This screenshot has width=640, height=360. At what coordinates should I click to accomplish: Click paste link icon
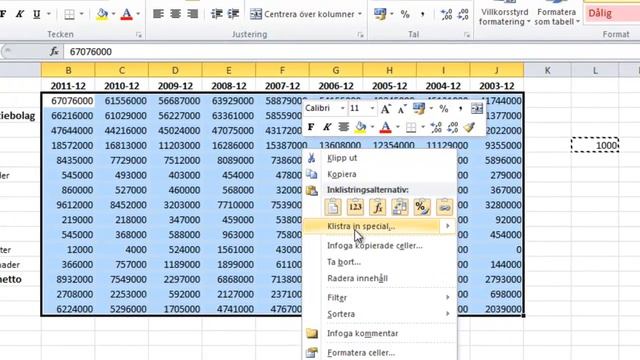tap(444, 207)
